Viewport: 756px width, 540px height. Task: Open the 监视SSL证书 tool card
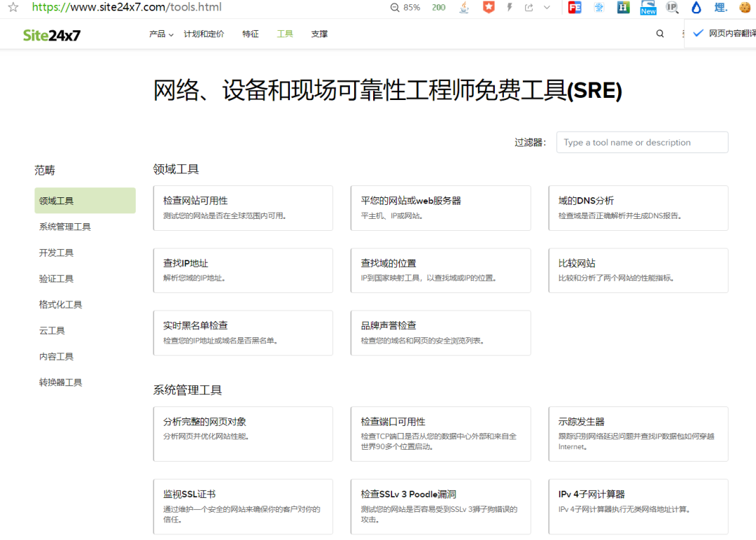[243, 506]
